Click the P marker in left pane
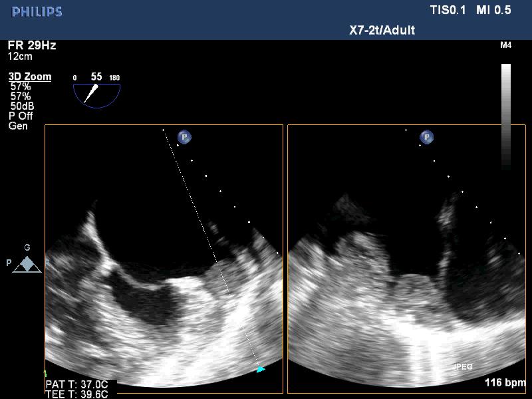 (x=184, y=137)
